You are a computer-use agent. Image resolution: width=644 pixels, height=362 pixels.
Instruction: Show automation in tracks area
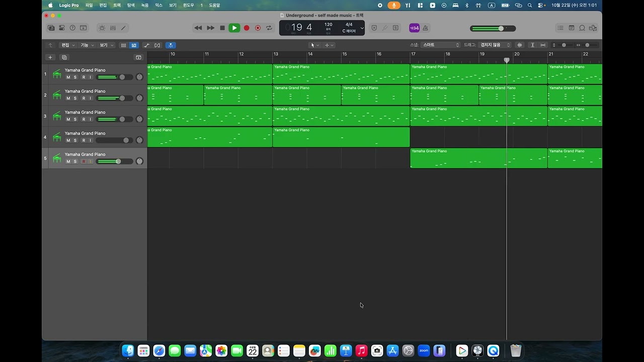click(147, 45)
